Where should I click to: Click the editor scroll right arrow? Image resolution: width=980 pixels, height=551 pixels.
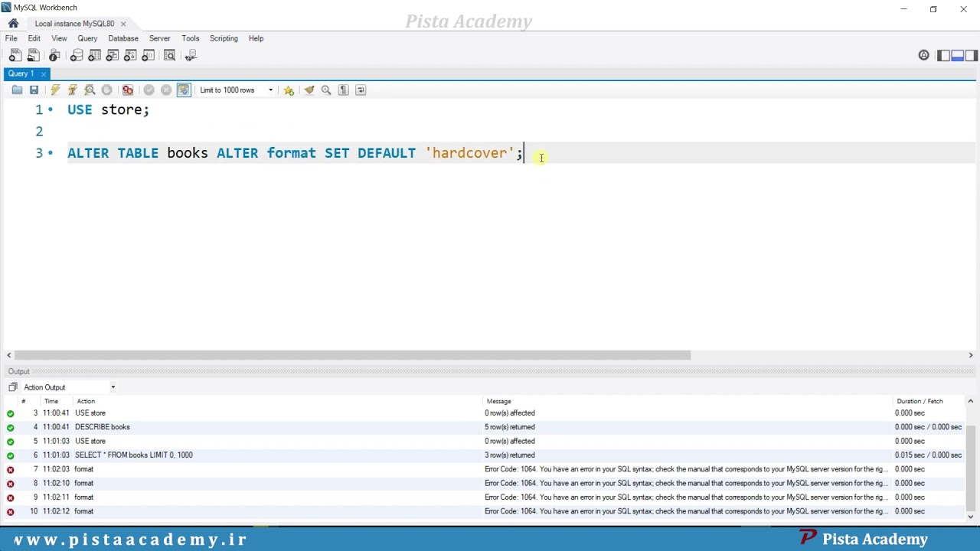tap(971, 355)
